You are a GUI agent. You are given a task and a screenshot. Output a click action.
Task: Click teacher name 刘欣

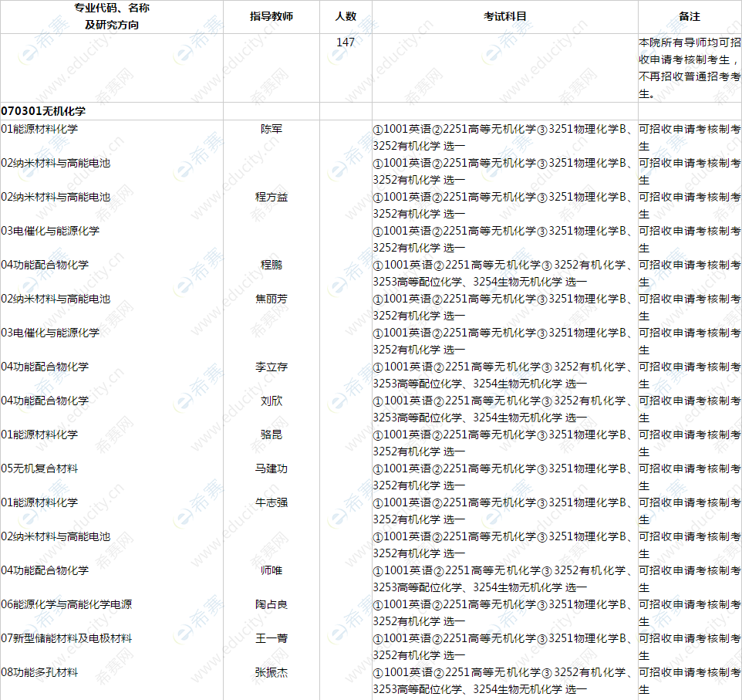click(272, 401)
